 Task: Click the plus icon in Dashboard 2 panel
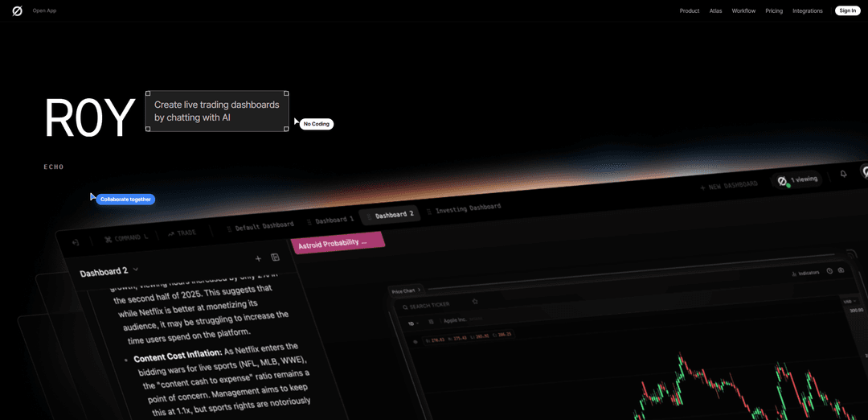(x=258, y=258)
